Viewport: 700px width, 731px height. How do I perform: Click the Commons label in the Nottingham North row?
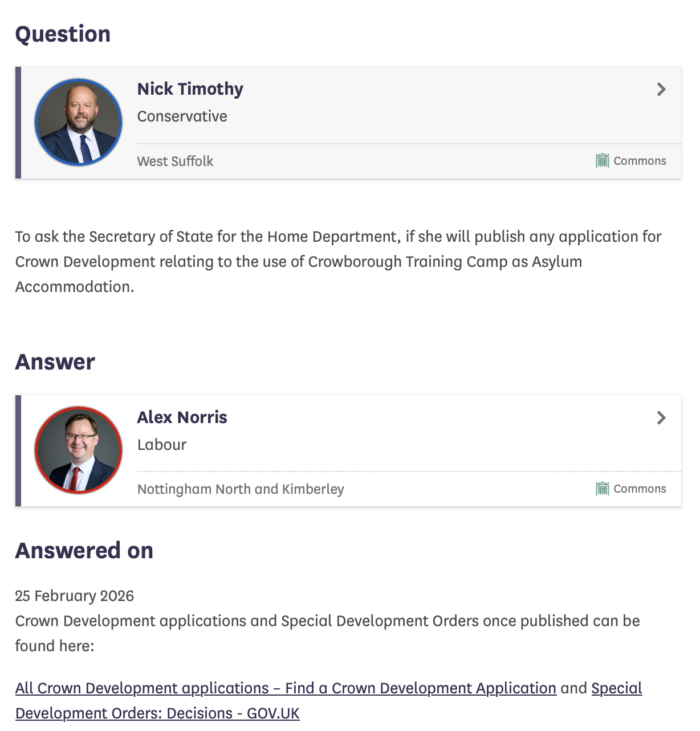click(x=640, y=489)
